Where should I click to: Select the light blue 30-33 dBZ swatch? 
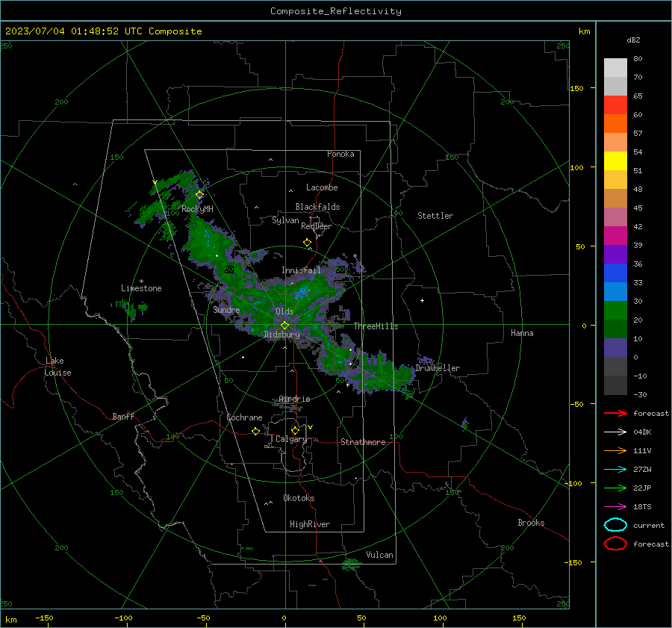(615, 292)
